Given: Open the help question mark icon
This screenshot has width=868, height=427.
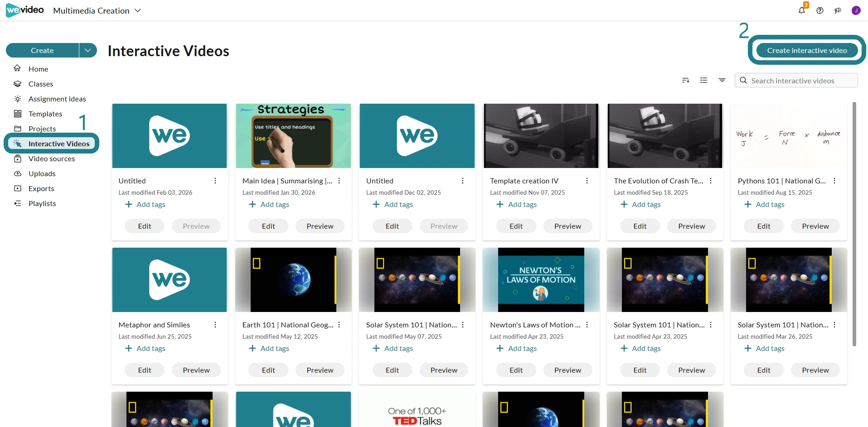Looking at the screenshot, I should (820, 10).
